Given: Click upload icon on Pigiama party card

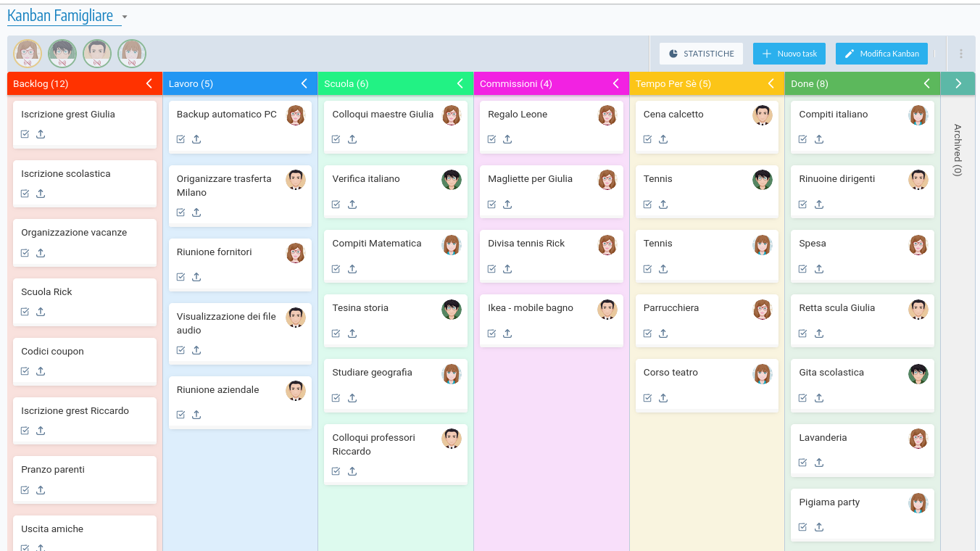Looking at the screenshot, I should 819,527.
